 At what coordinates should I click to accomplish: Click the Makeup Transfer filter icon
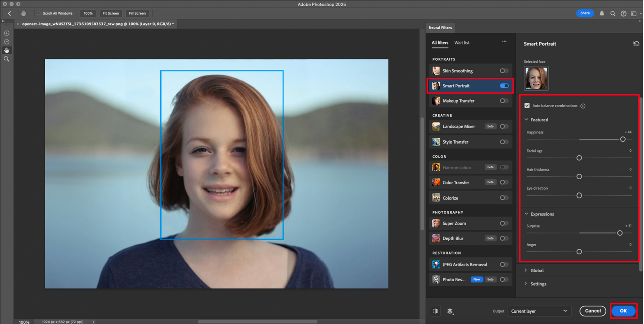(x=436, y=101)
